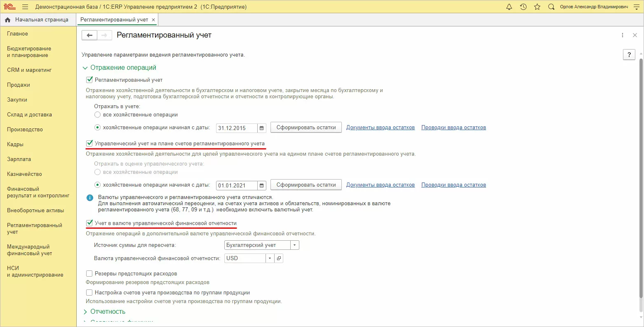Click the USD currency input field
The height and width of the screenshot is (327, 644).
[245, 258]
